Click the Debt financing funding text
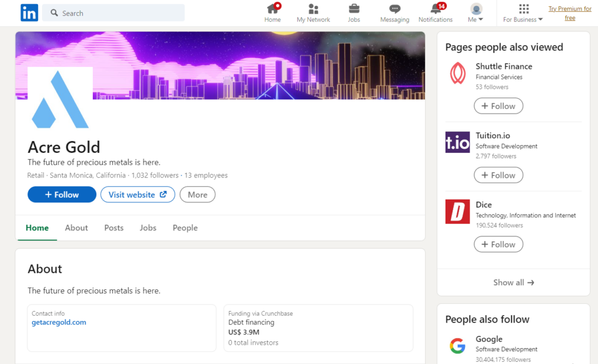Viewport: 598px width, 364px height. 251,322
